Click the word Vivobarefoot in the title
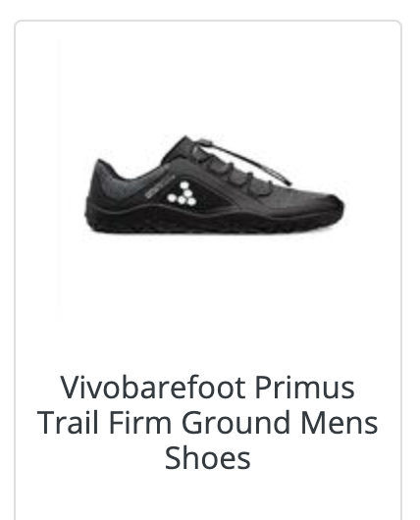This screenshot has height=520, width=420. [153, 387]
